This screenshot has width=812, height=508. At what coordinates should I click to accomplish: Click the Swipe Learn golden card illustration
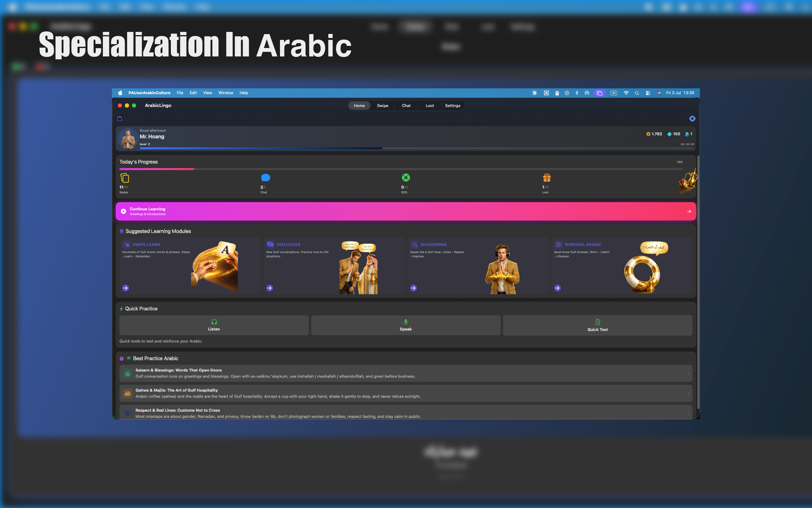click(x=215, y=266)
